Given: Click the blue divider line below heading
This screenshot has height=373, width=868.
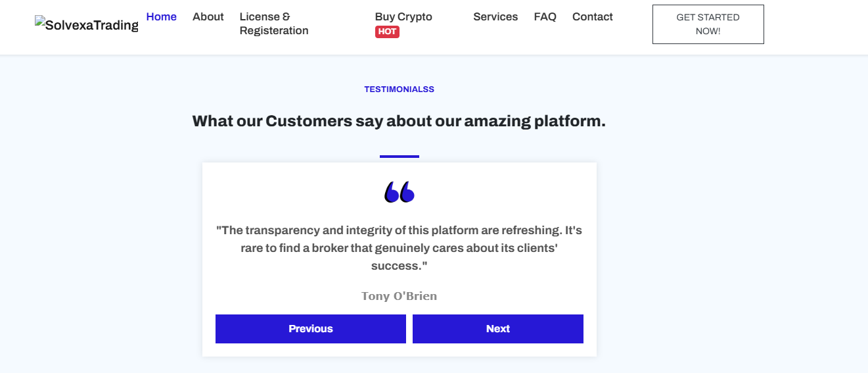Looking at the screenshot, I should point(399,157).
